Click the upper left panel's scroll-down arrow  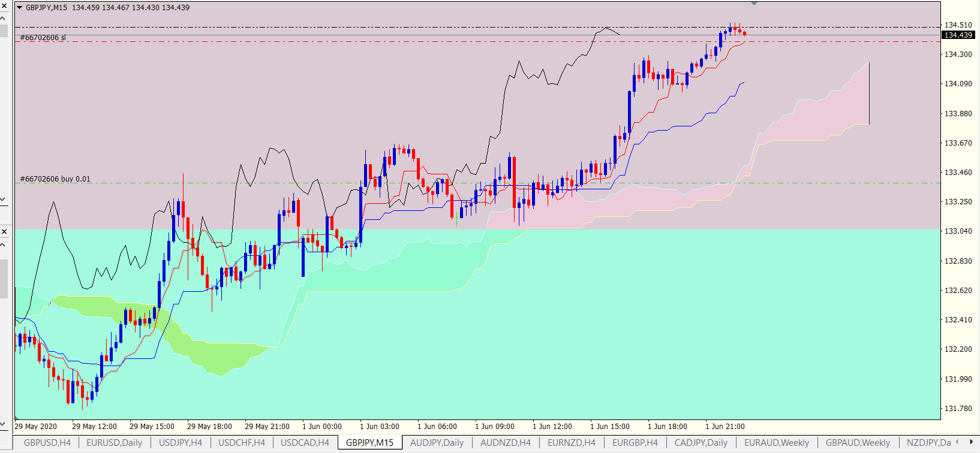click(4, 199)
